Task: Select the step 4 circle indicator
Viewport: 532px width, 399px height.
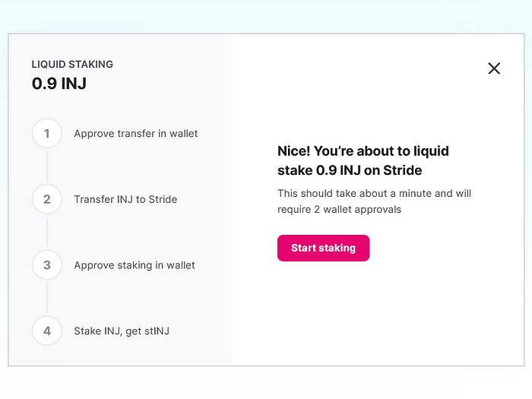Action: 47,331
